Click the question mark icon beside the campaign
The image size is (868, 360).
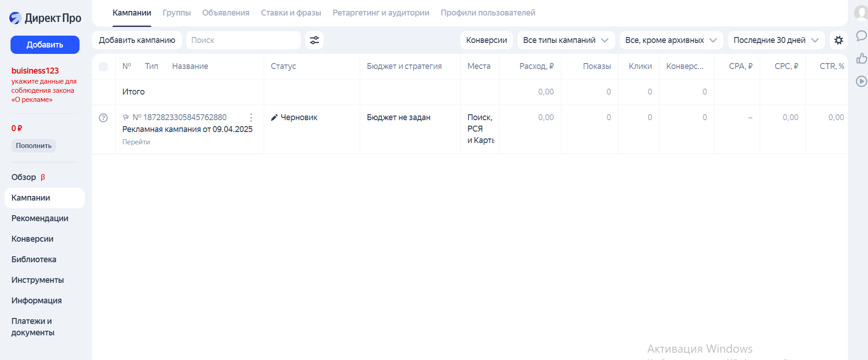(x=103, y=118)
